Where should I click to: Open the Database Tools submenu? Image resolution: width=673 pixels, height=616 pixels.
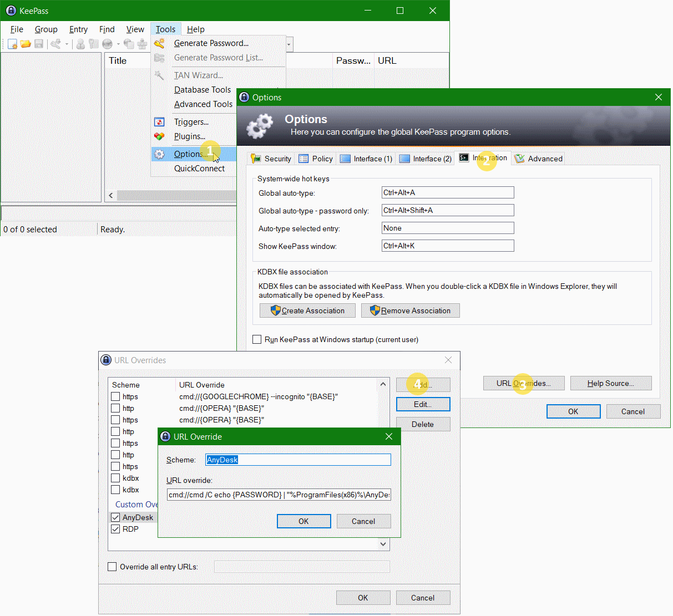[203, 90]
